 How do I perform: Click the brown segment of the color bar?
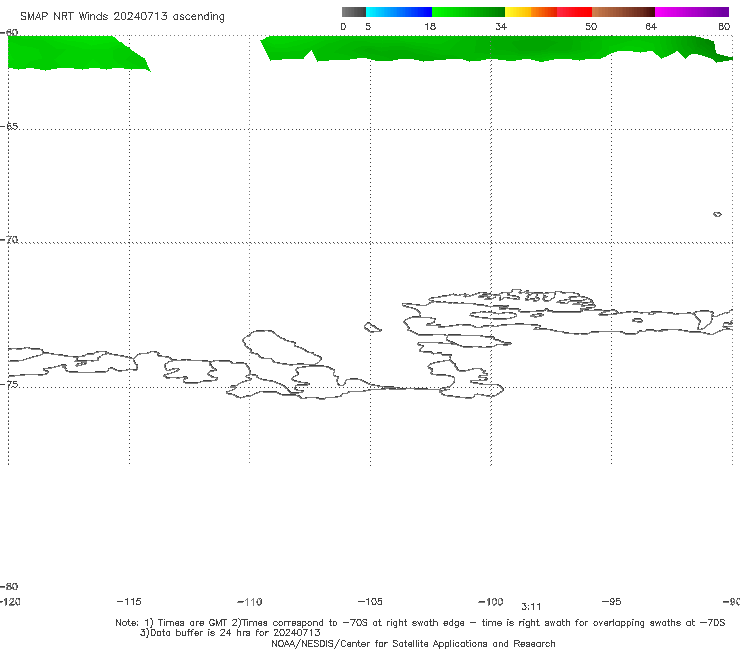623,12
